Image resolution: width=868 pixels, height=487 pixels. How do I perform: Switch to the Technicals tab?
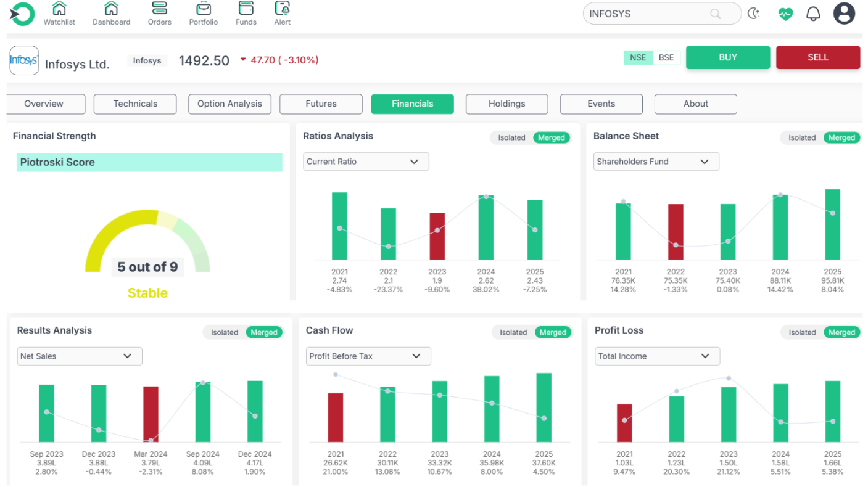(x=135, y=104)
